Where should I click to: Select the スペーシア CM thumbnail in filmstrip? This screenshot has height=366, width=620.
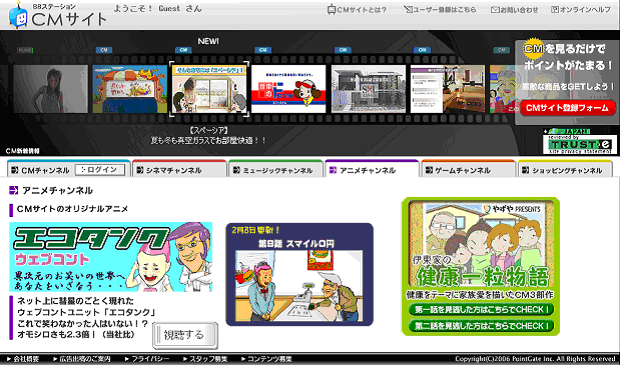[x=209, y=89]
